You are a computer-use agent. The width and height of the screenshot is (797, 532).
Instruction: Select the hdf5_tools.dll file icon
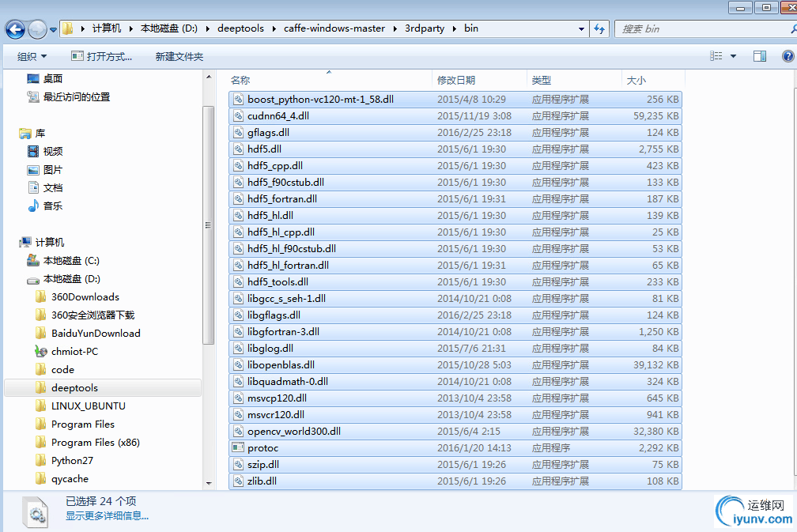[238, 282]
